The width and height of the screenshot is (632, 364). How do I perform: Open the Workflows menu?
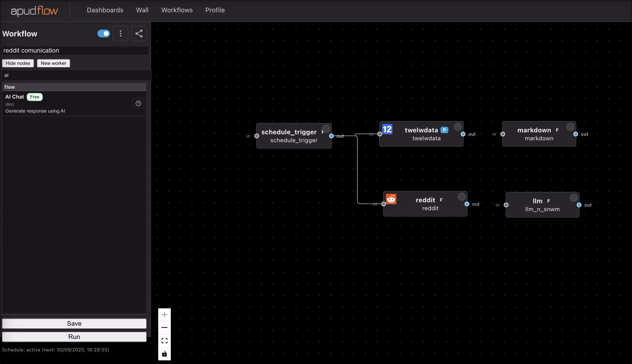coord(177,10)
